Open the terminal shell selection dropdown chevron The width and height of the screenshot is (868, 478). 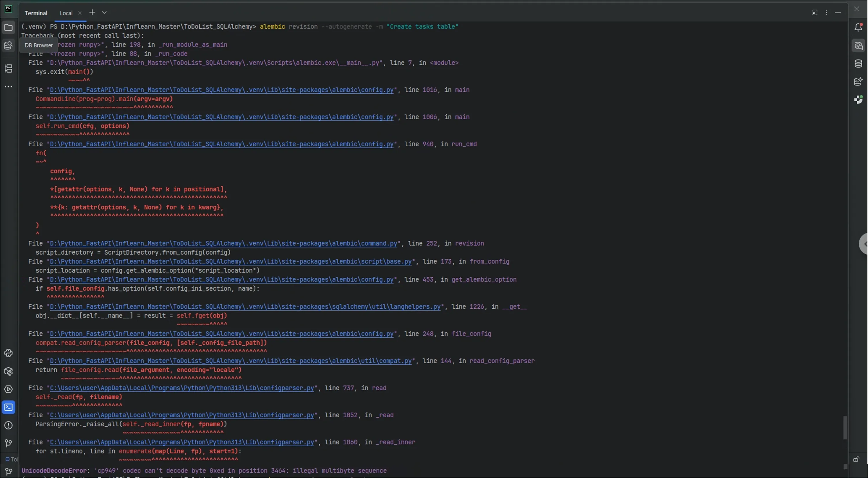pyautogui.click(x=104, y=12)
